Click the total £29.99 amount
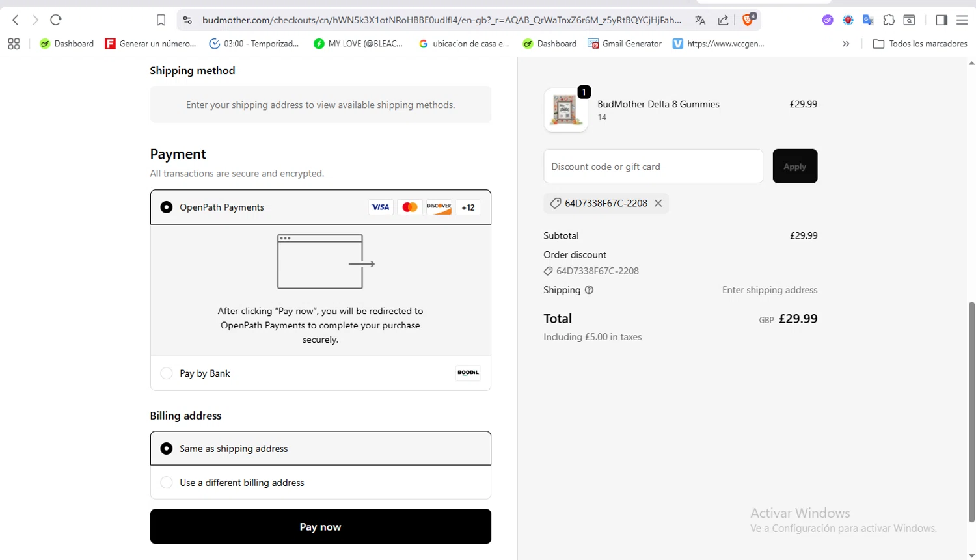This screenshot has height=560, width=976. click(798, 319)
